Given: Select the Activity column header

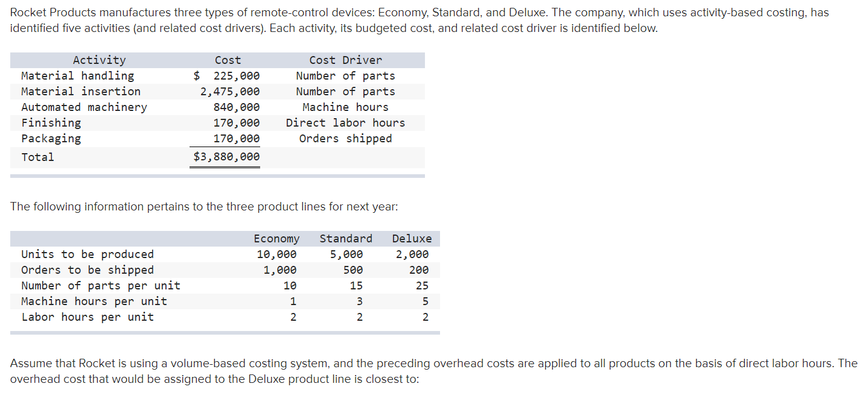Looking at the screenshot, I should [99, 60].
